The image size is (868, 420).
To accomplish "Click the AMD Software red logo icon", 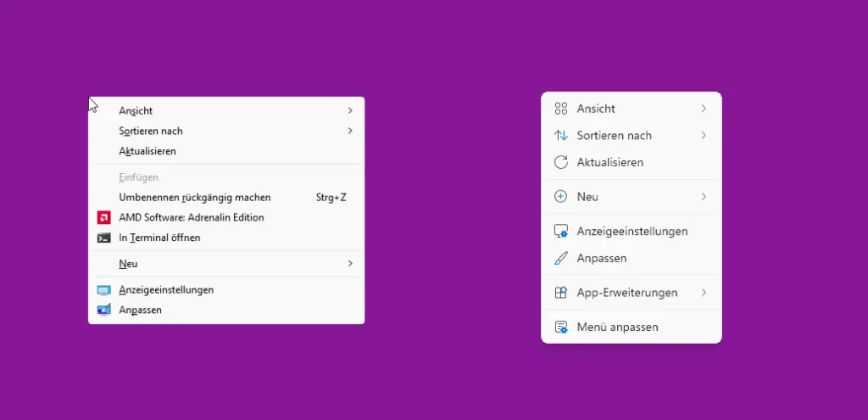I will (x=103, y=217).
